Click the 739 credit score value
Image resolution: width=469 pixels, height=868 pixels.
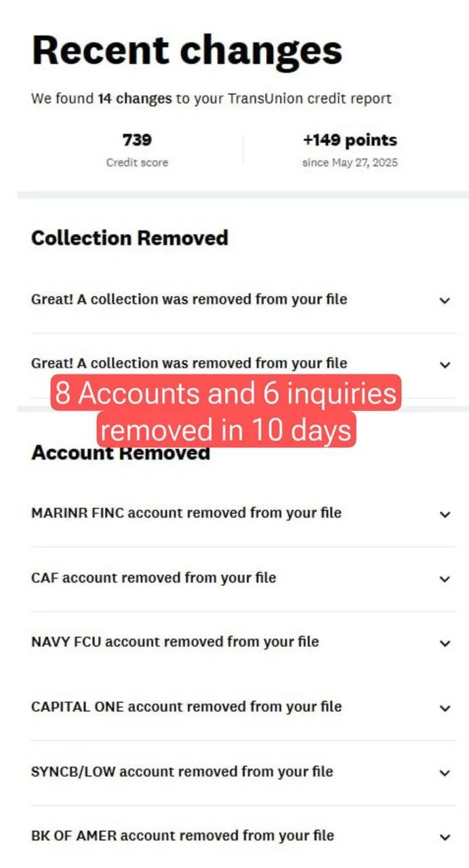coord(137,140)
